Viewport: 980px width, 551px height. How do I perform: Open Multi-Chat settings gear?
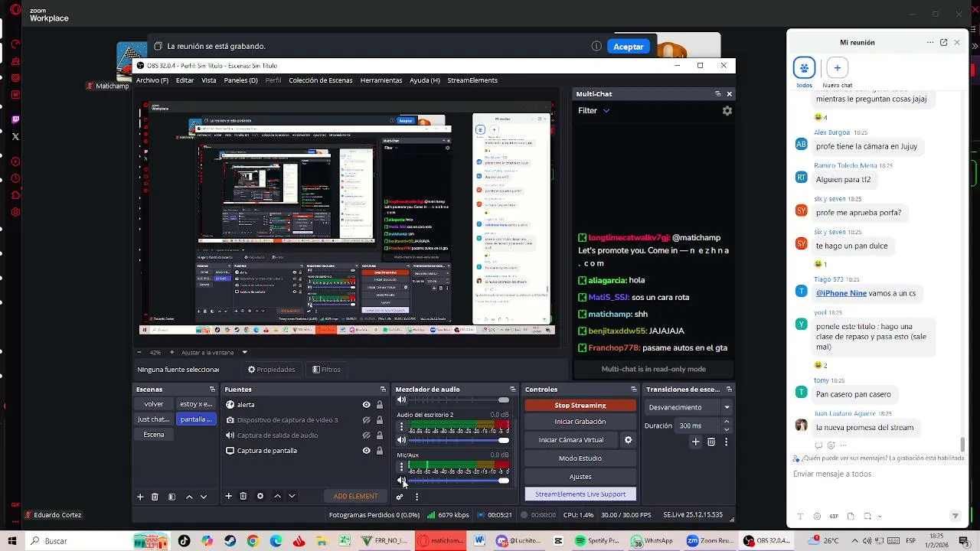click(727, 111)
